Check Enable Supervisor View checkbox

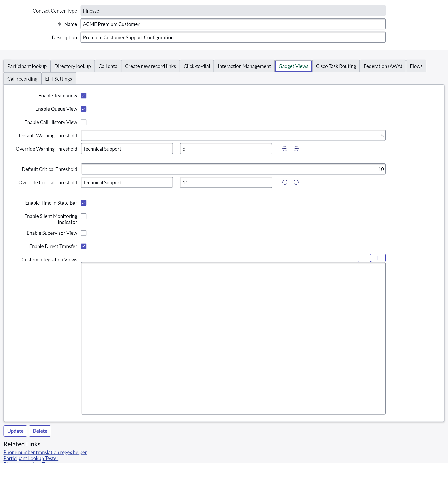click(x=83, y=233)
